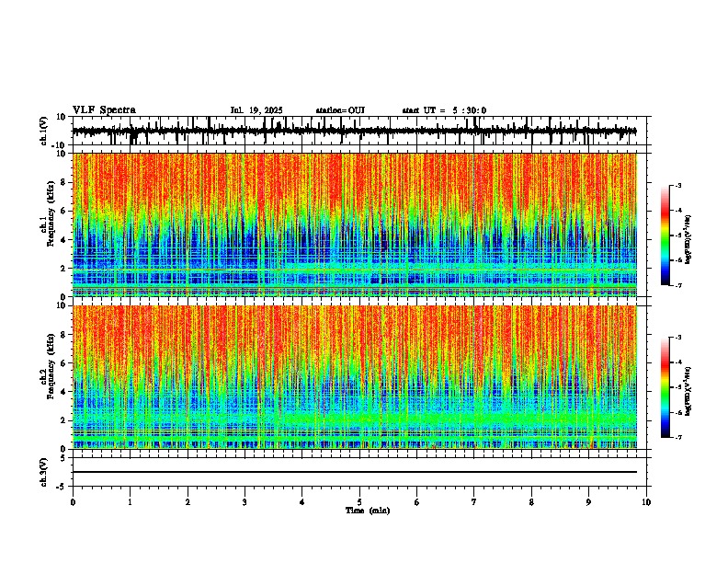This screenshot has width=728, height=563.
Task: Click inside the ch.1 spectrogram panel
Action: tap(355, 224)
